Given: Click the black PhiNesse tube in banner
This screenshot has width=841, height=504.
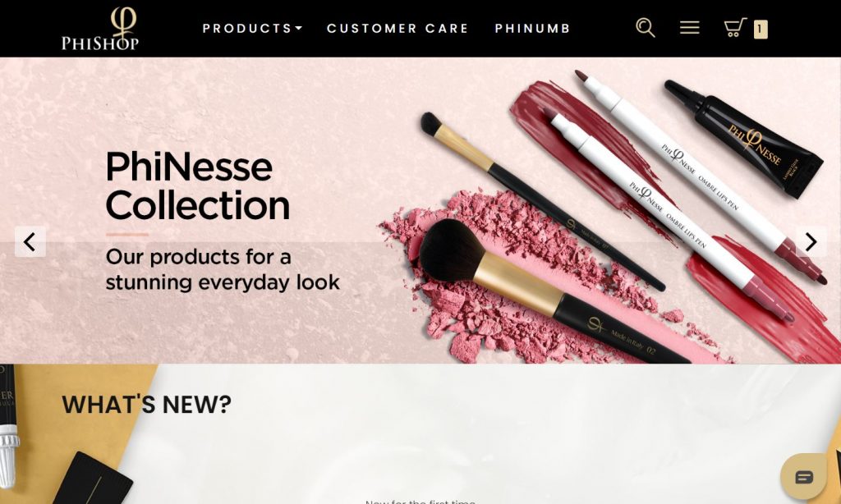Looking at the screenshot, I should point(743,139).
